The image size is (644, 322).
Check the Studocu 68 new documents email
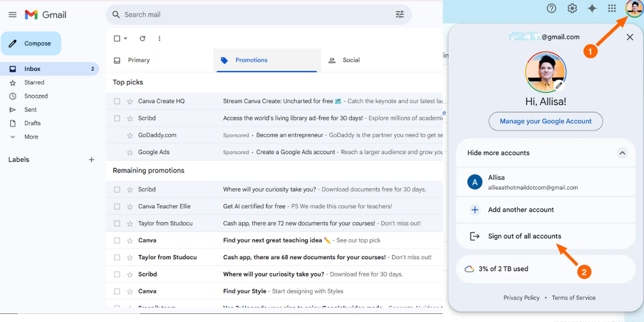click(x=117, y=258)
